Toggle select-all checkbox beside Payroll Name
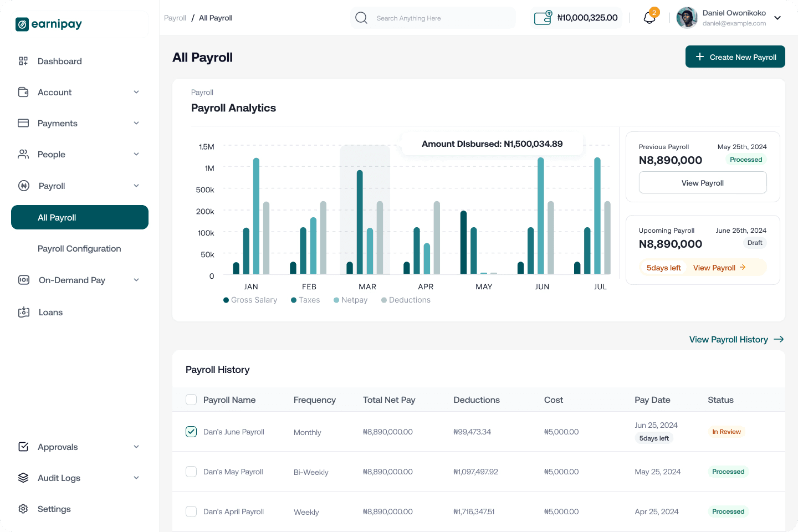 tap(191, 400)
